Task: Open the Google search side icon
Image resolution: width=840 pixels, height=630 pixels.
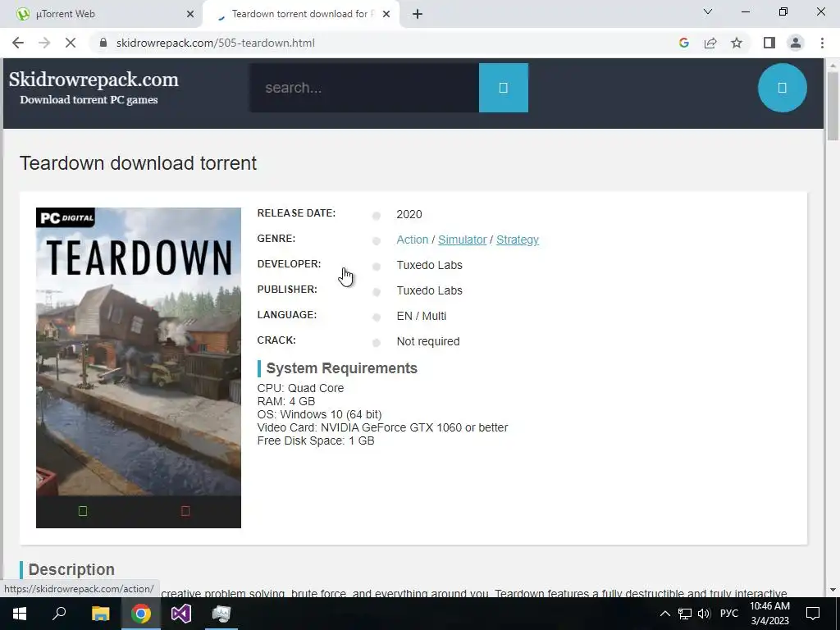Action: click(683, 43)
